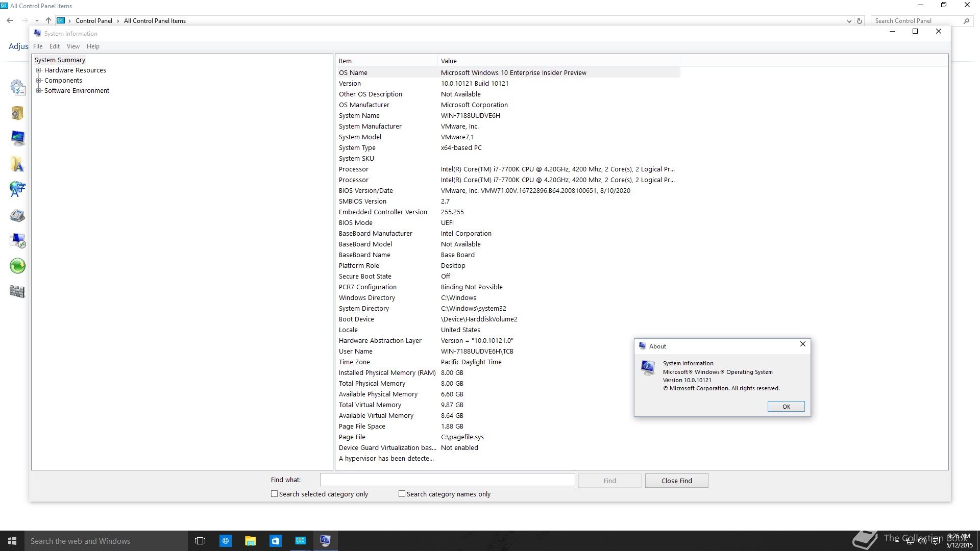The image size is (980, 551).
Task: Open the Action Center notifications icon
Action: coord(936,541)
